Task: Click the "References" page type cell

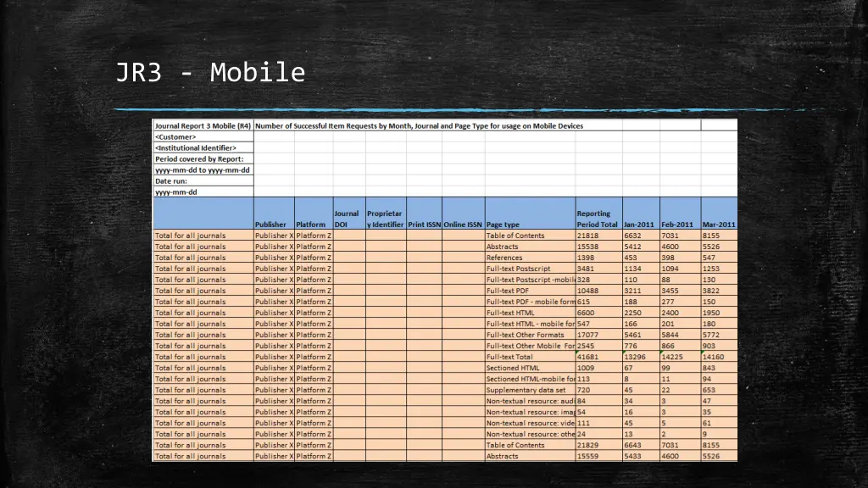Action: [x=530, y=258]
